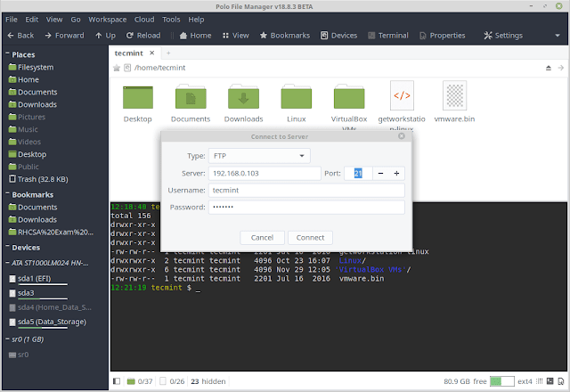Close the tecmint tab
Screen dimensions: 570x392
(x=152, y=53)
